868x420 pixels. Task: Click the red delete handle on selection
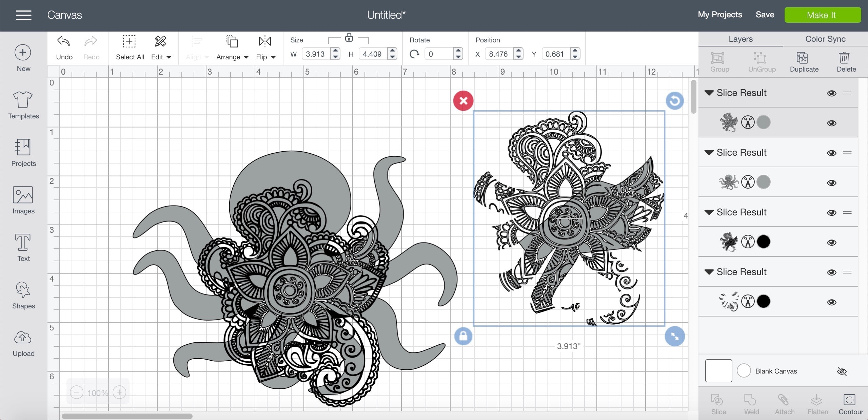point(463,101)
